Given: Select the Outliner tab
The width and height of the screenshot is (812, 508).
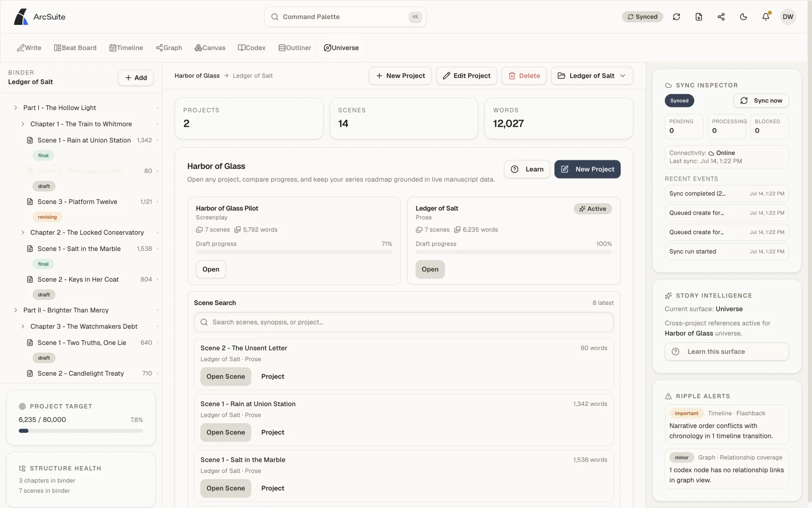Looking at the screenshot, I should coord(295,48).
